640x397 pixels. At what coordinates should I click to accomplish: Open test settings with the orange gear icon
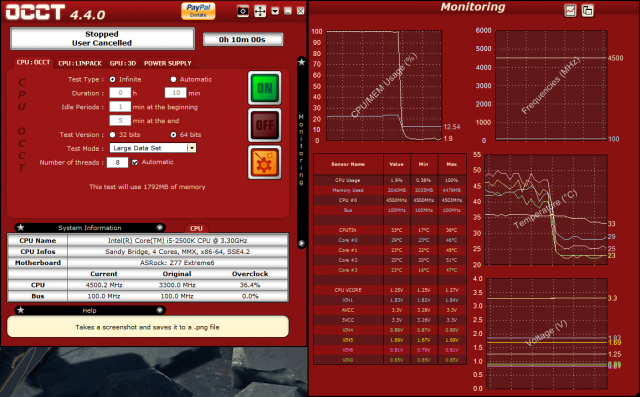[x=264, y=162]
